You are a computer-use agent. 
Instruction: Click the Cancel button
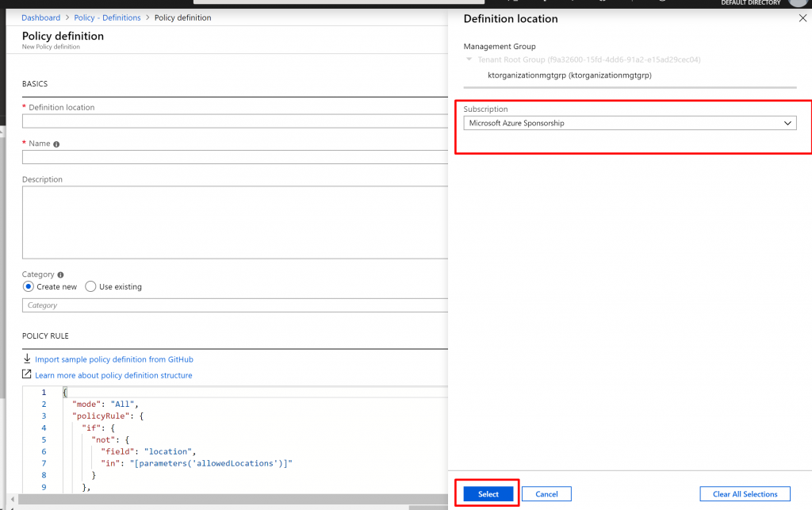[546, 494]
